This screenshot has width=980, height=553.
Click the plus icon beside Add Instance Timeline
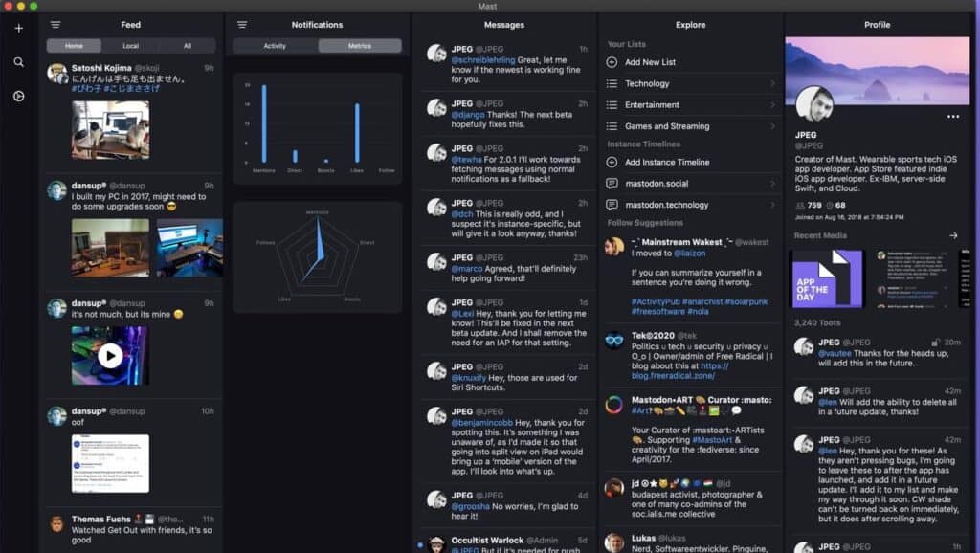(612, 163)
